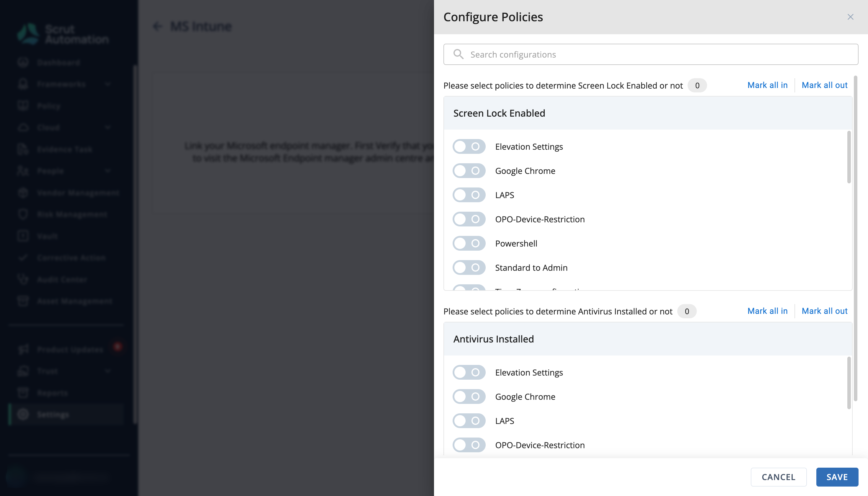Viewport: 868px width, 496px height.
Task: Open Evidence Task icon in sidebar
Action: point(23,149)
